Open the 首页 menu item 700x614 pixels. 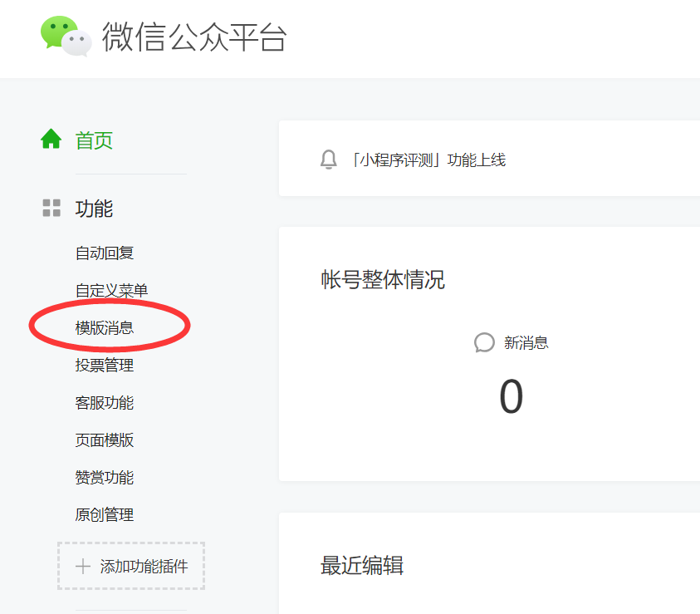point(94,140)
